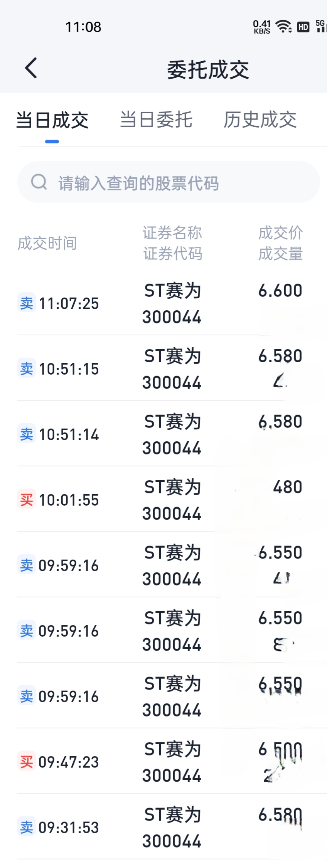Tap the back arrow icon
This screenshot has width=327, height=868.
coord(31,68)
